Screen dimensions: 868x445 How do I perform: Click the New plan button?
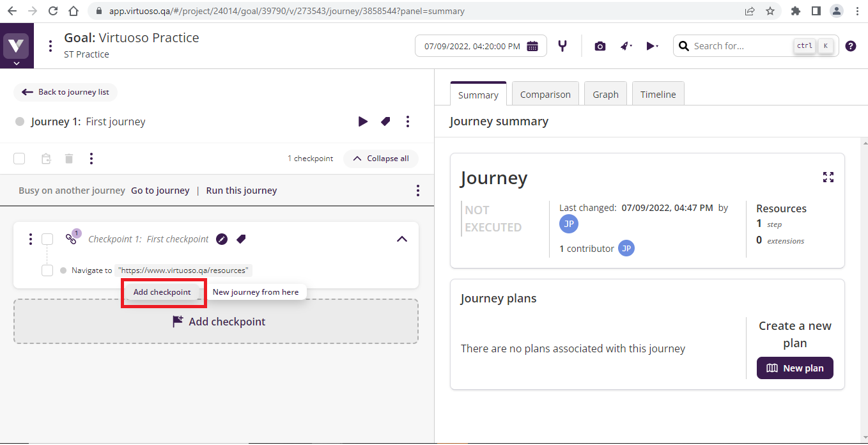coord(794,368)
